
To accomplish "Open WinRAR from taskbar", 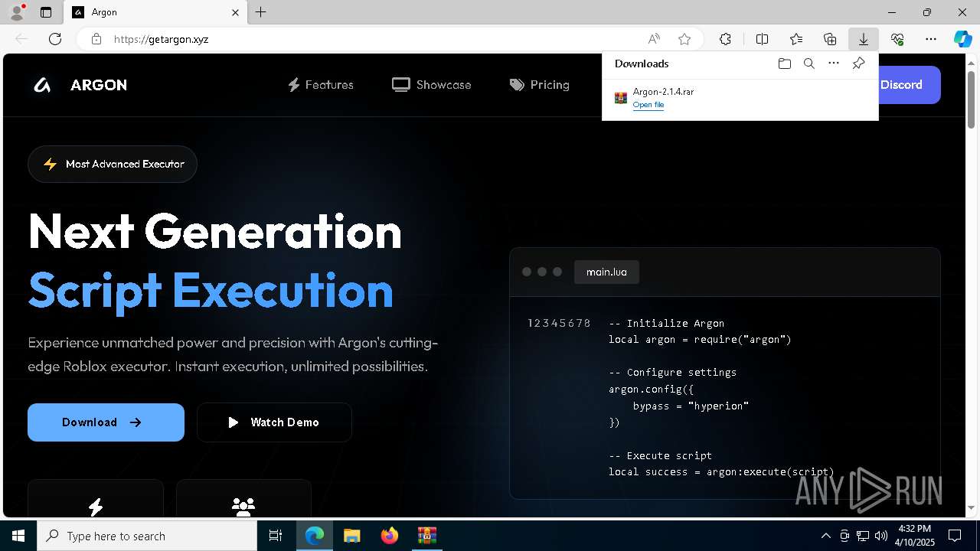I will point(427,536).
